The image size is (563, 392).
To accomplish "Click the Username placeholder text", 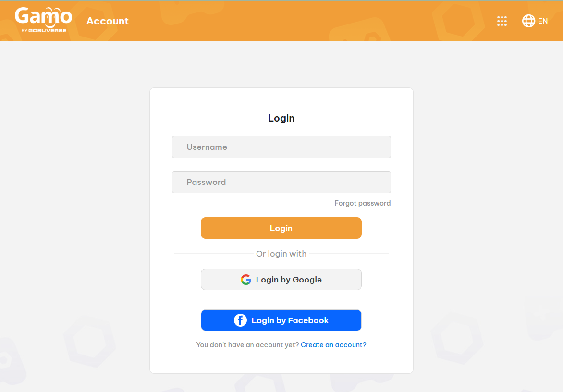I will (x=207, y=147).
